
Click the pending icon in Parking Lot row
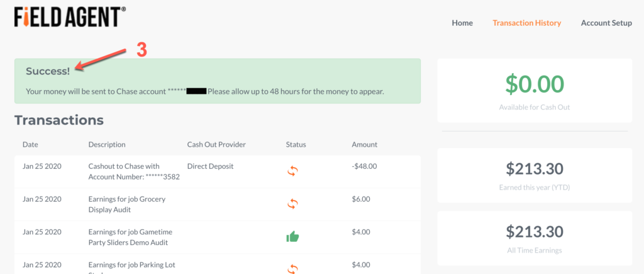292,269
